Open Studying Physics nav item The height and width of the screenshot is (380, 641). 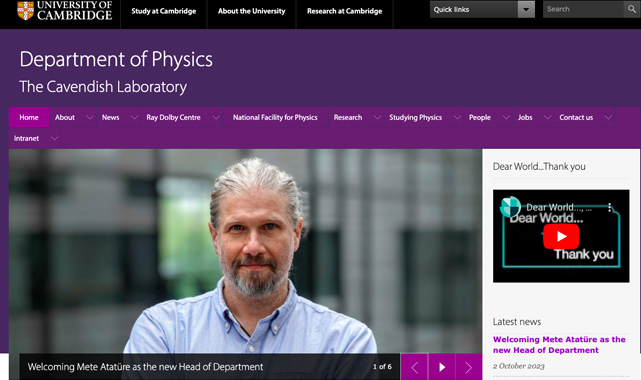tap(415, 117)
